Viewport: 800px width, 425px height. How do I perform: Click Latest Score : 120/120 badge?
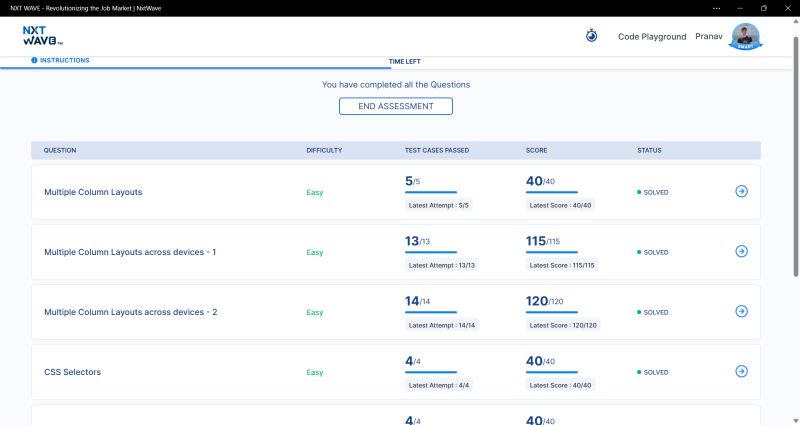point(563,325)
